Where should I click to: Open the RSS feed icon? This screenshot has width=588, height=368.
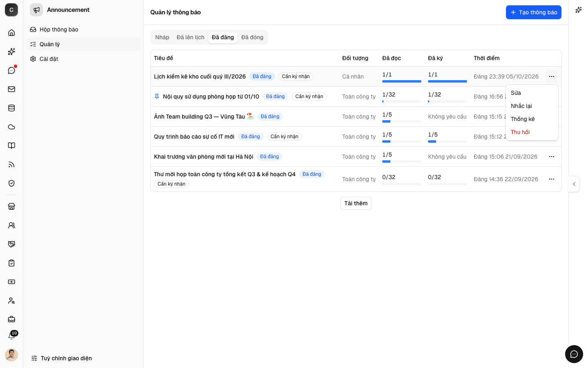click(x=11, y=164)
